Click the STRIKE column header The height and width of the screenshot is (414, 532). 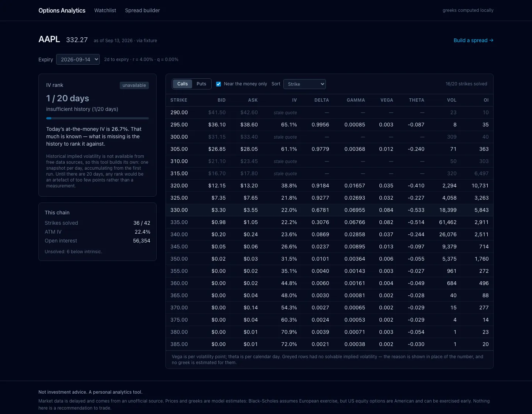[179, 100]
